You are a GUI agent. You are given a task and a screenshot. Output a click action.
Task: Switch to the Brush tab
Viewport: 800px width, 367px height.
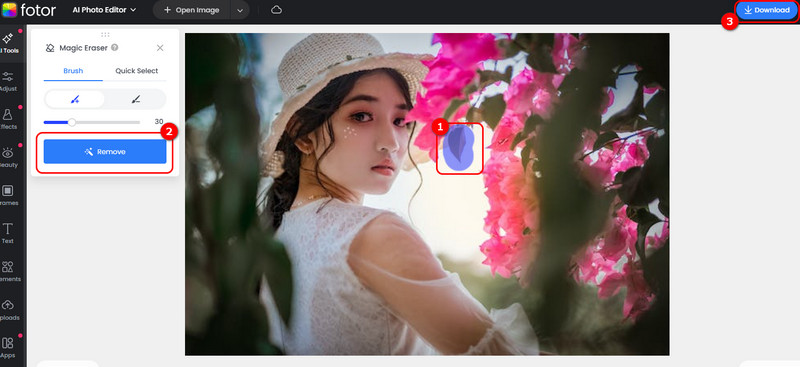[x=73, y=71]
